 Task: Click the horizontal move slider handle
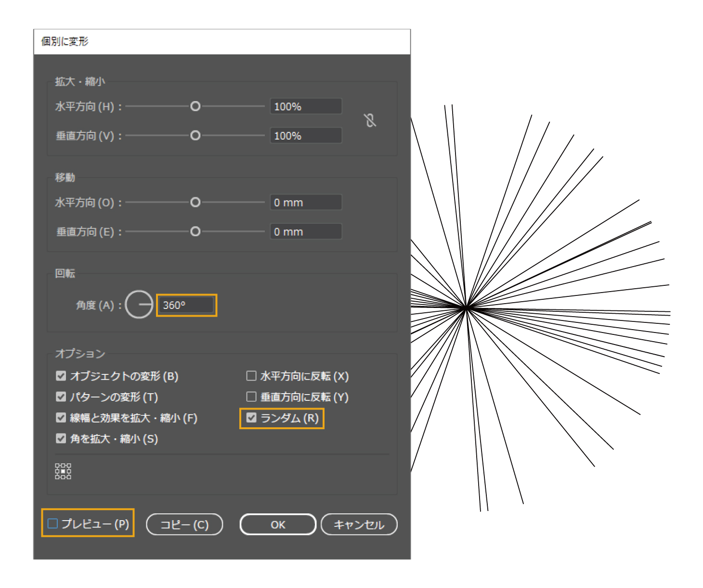(195, 202)
